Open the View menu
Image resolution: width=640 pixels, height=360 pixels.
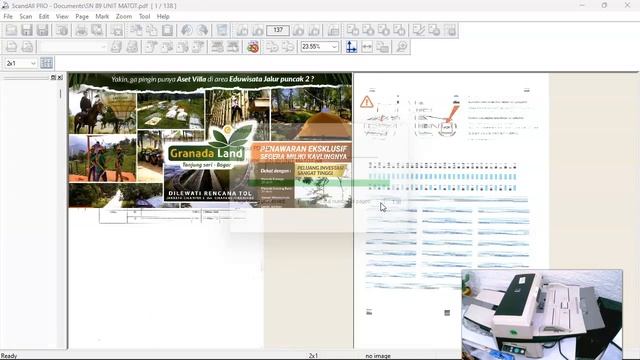pos(62,16)
